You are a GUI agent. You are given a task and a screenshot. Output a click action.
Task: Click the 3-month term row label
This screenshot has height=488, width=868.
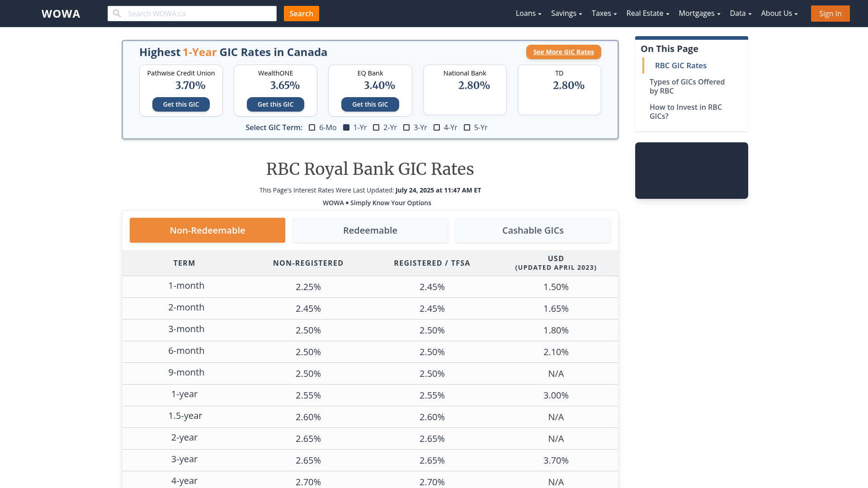[x=186, y=329]
